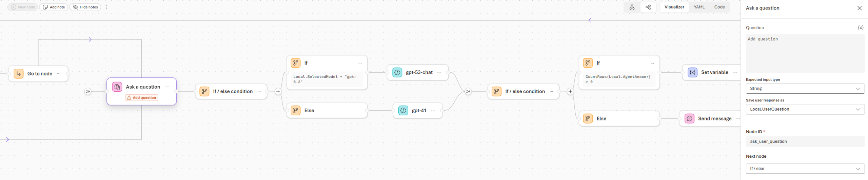Click the tree layout icon in the top toolbar
The height and width of the screenshot is (180, 868).
coord(632,7)
